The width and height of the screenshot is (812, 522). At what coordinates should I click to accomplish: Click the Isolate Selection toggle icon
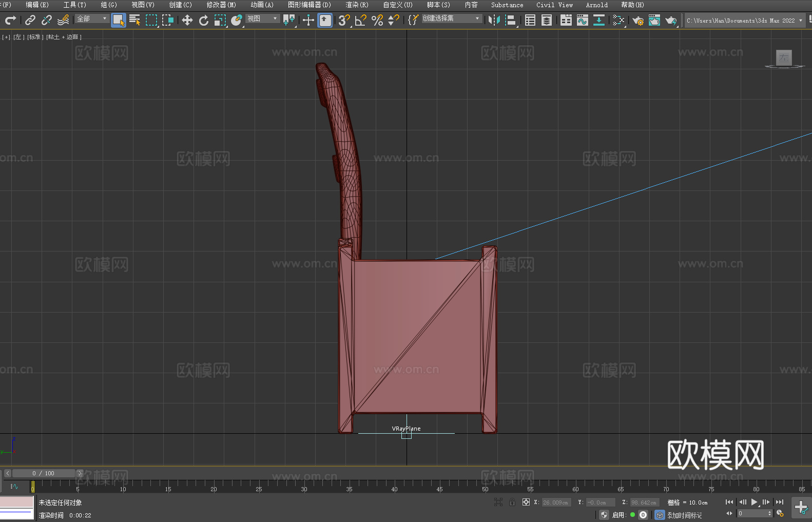[x=498, y=502]
